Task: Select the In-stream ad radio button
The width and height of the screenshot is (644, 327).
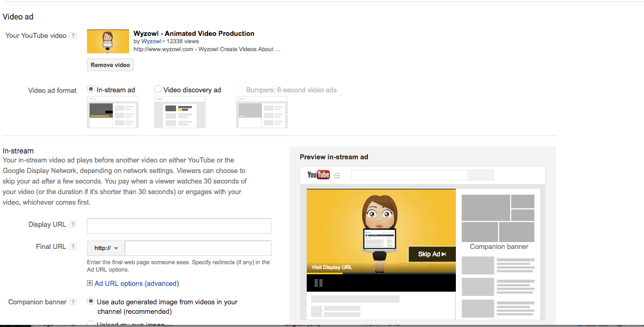Action: 91,90
